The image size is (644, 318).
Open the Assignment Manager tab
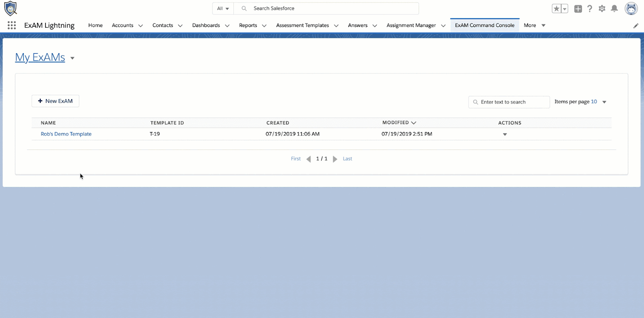(411, 25)
